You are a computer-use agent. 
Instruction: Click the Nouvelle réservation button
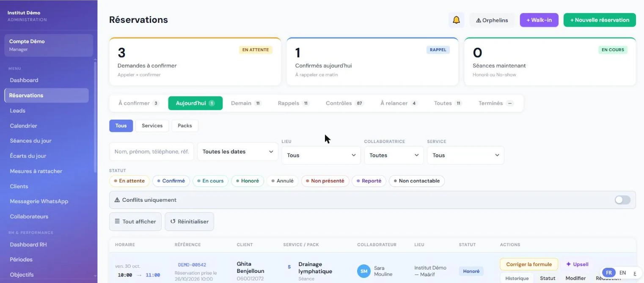600,20
